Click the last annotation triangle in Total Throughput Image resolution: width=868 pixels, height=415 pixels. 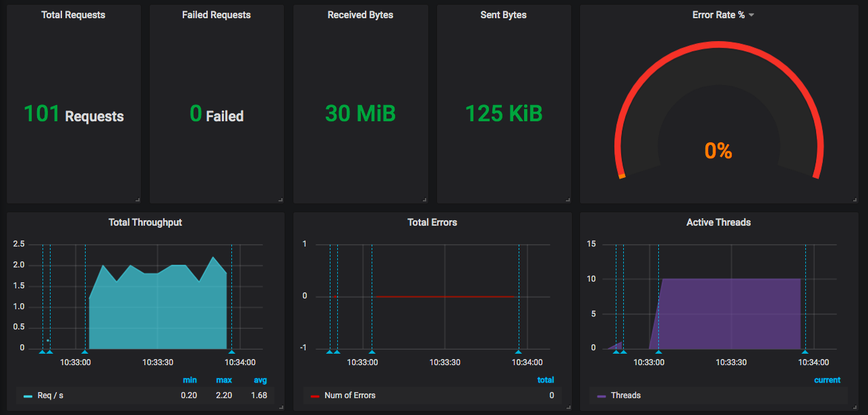(231, 352)
